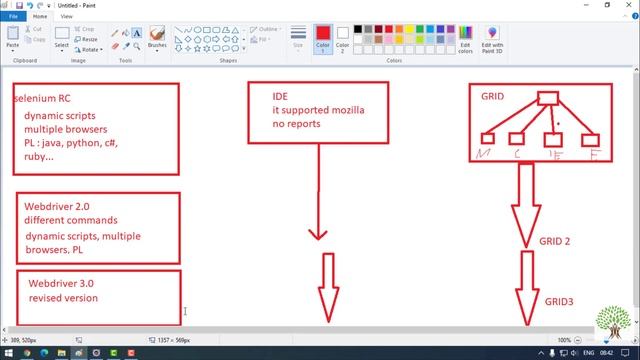Select the Text tool

[x=137, y=33]
